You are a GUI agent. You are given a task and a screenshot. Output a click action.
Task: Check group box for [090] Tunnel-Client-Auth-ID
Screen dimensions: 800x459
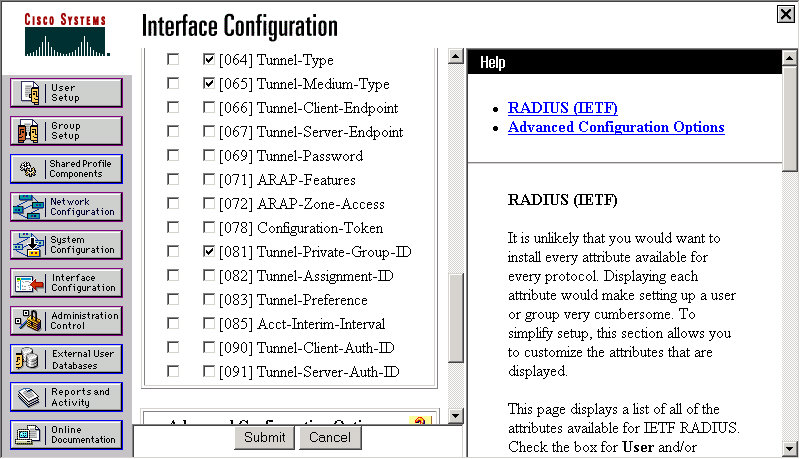[x=209, y=347]
